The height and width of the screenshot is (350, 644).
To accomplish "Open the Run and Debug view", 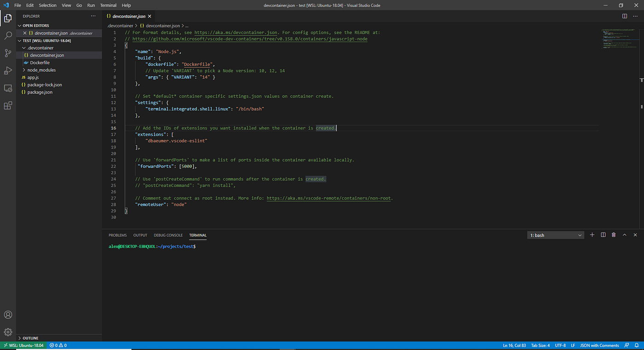I will point(8,70).
